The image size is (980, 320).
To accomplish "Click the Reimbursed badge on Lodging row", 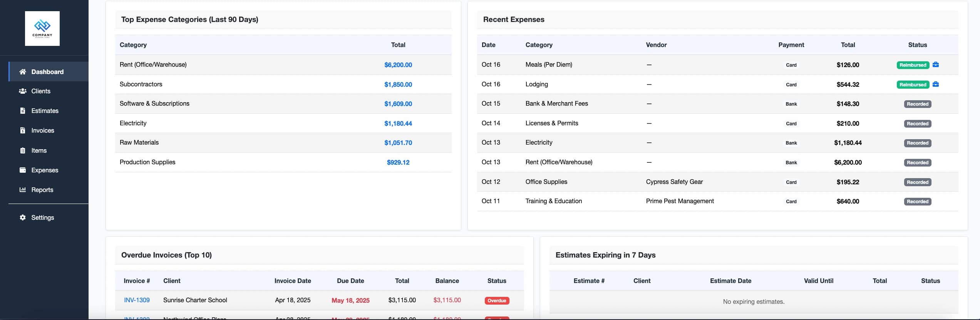I will (x=913, y=84).
